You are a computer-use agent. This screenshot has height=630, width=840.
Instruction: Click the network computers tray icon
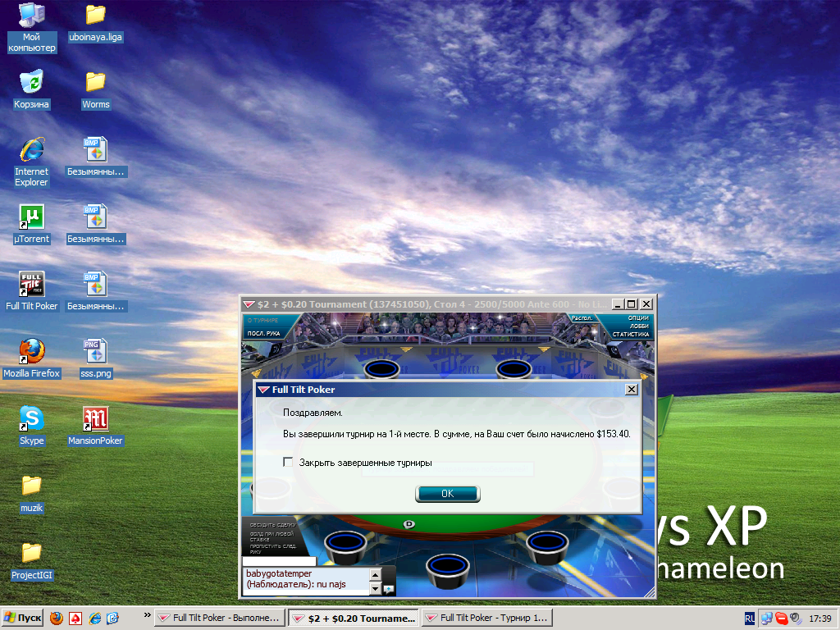coord(767,619)
